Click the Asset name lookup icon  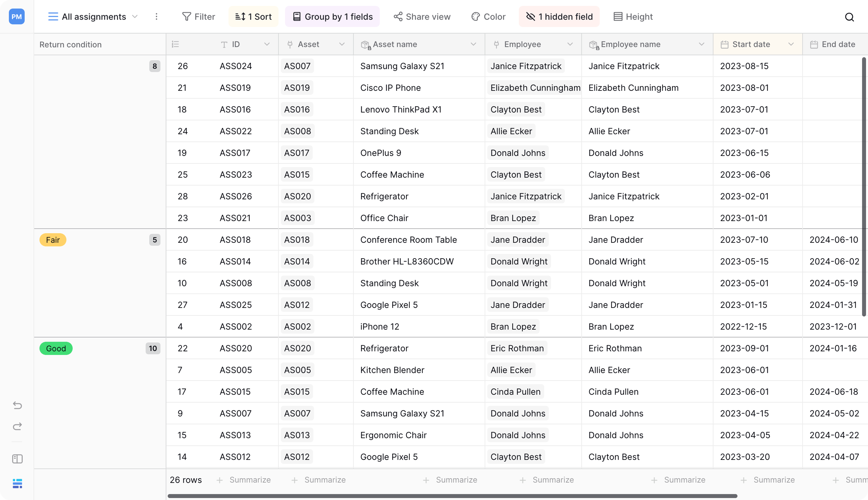click(365, 45)
